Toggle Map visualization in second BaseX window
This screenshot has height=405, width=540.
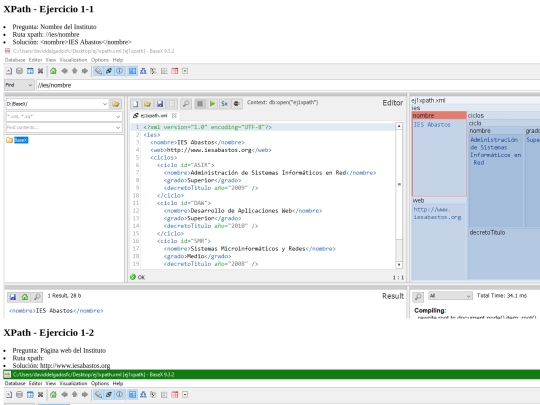point(132,394)
